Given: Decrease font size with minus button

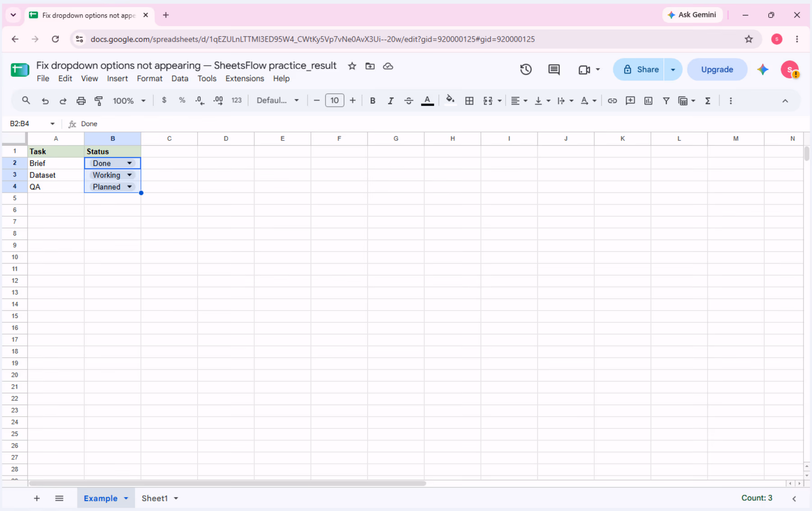Looking at the screenshot, I should [317, 100].
